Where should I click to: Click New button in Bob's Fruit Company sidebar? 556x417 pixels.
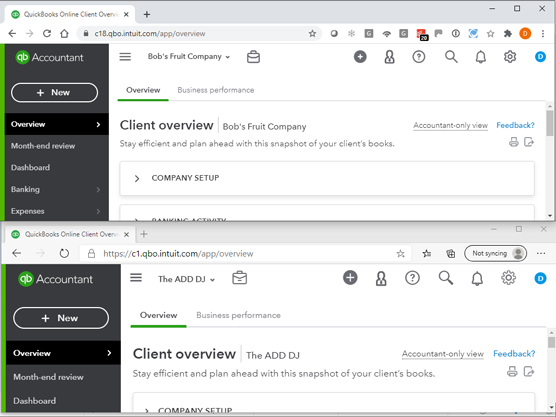pos(54,93)
